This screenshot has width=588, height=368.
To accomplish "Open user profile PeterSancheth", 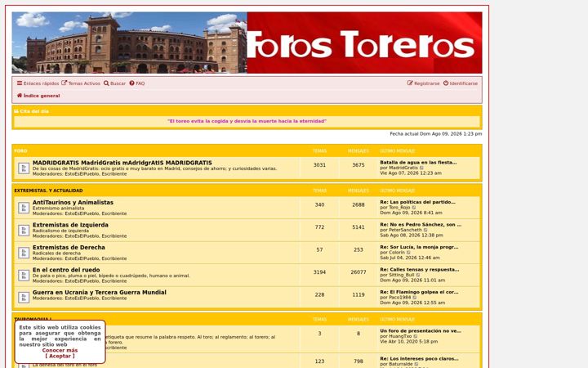I will [x=405, y=230].
